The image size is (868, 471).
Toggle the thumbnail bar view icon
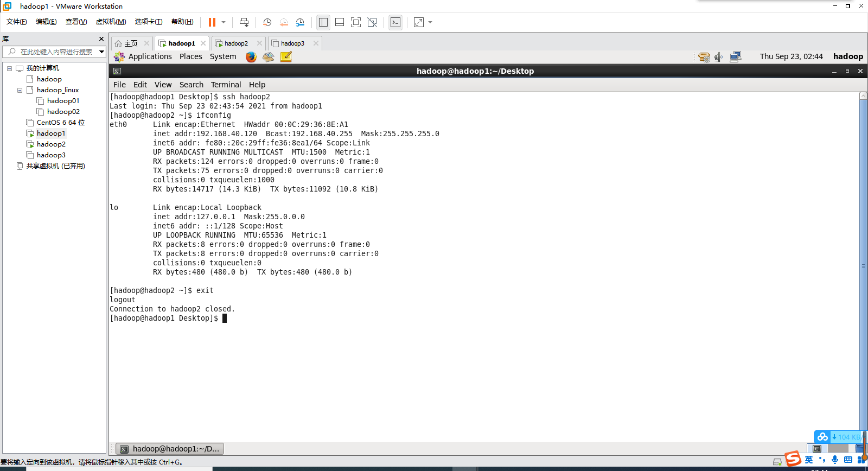[340, 22]
